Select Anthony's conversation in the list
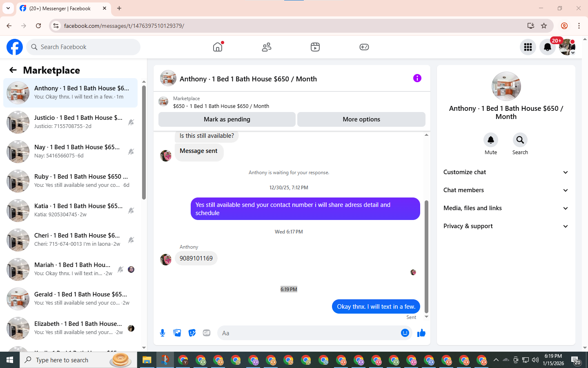Viewport: 588px width, 368px height. click(x=70, y=93)
